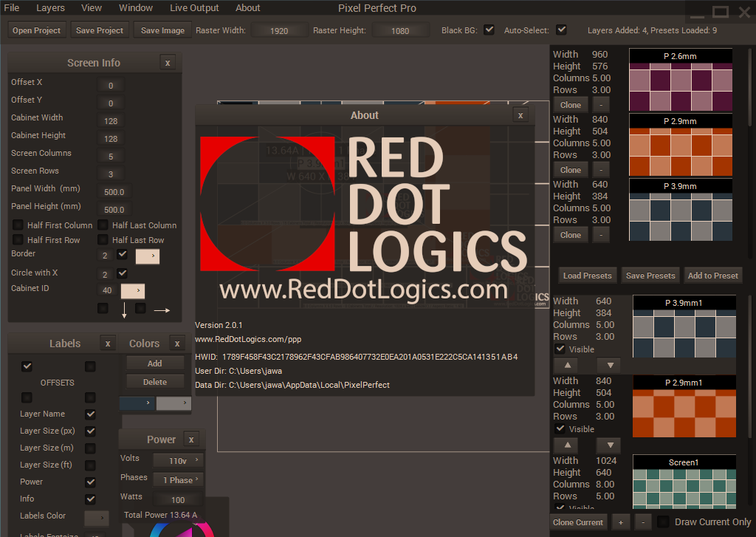Remove the P 2.6mm preset

coord(601,105)
